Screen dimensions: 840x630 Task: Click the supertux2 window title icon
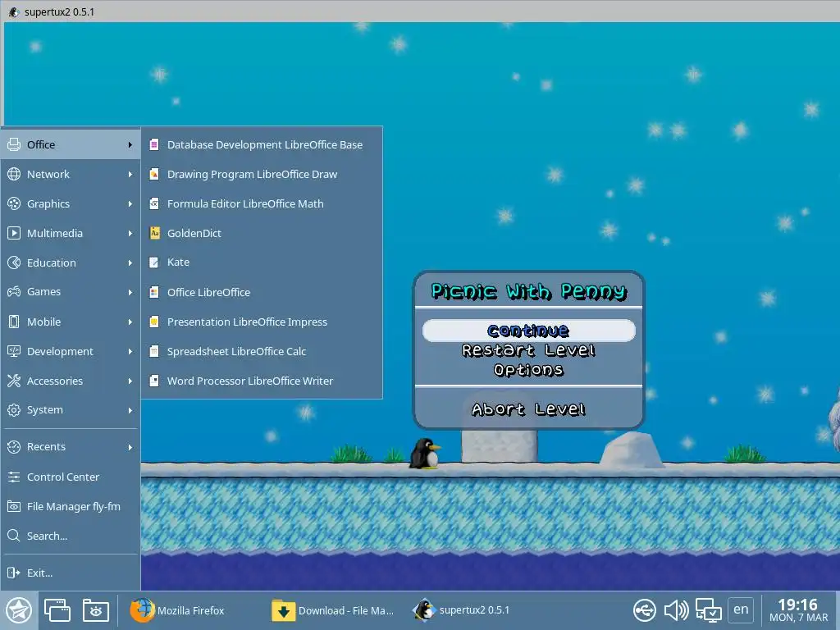[13, 11]
